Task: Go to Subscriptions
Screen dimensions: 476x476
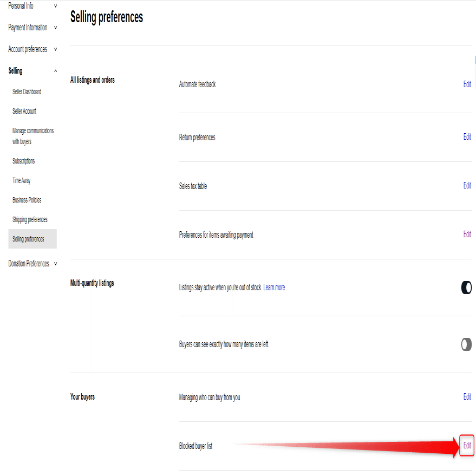Action: pyautogui.click(x=24, y=161)
